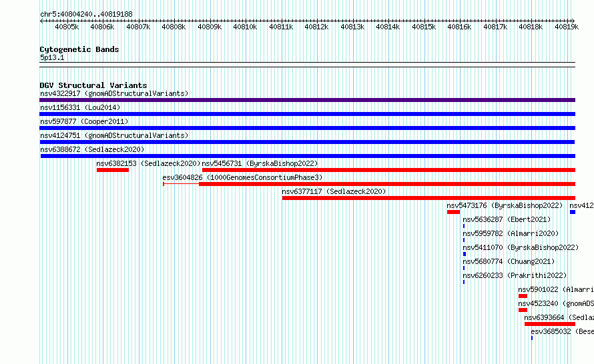Open nsv6388672 (Sedlazeck2020) label
Screen dimensions: 594x364
point(92,149)
